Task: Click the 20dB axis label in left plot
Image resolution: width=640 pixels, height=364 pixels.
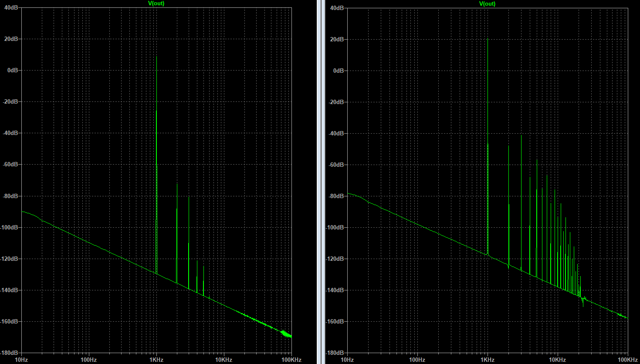Action: point(11,39)
